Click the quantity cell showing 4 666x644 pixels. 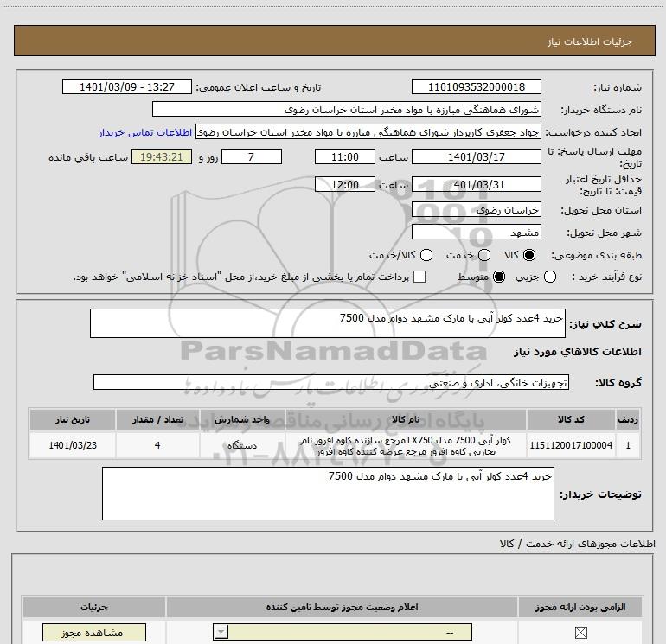(x=157, y=445)
